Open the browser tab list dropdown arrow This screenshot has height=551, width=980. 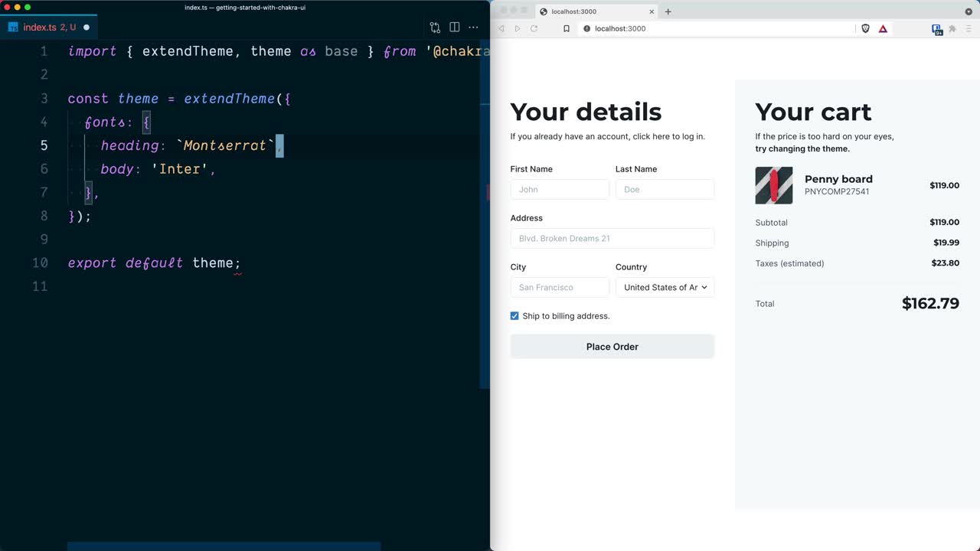969,11
